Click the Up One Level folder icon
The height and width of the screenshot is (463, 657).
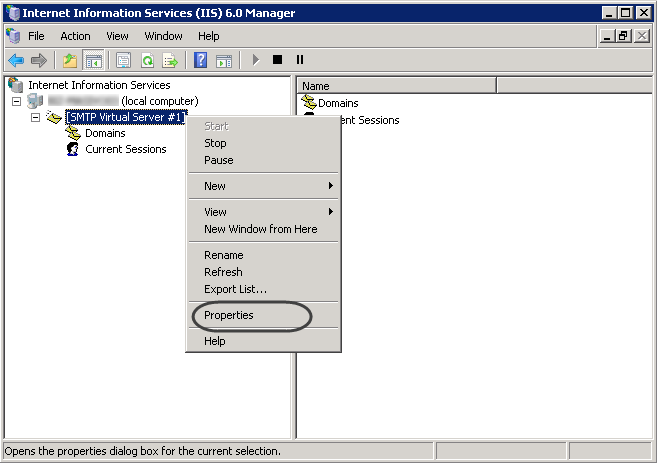point(69,60)
